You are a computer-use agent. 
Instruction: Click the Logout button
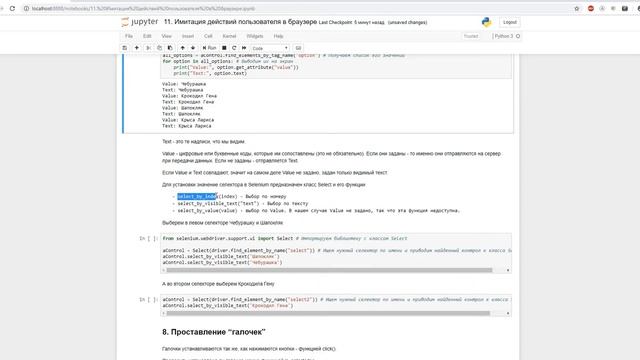click(509, 22)
